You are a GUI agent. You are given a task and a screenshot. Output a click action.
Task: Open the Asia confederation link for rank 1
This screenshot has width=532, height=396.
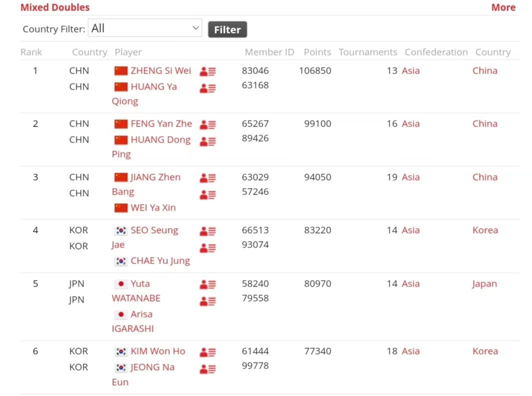tap(411, 70)
